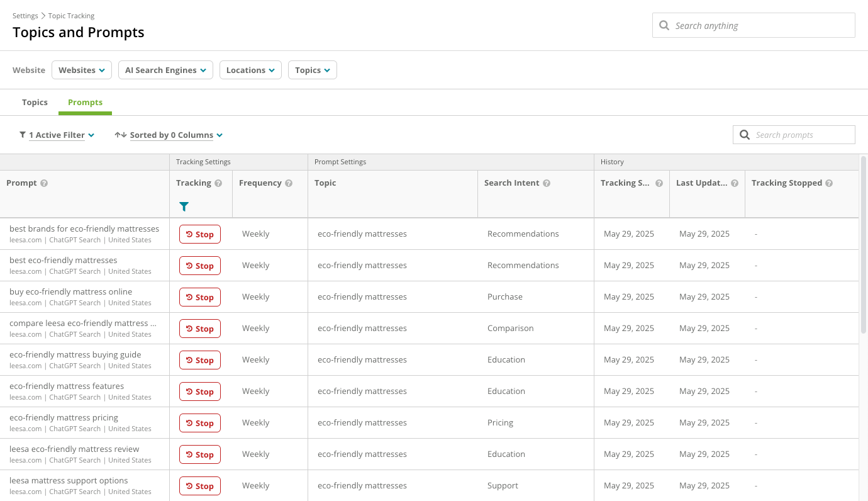Image resolution: width=868 pixels, height=501 pixels.
Task: Click the vertical table scrollbar
Action: click(863, 245)
